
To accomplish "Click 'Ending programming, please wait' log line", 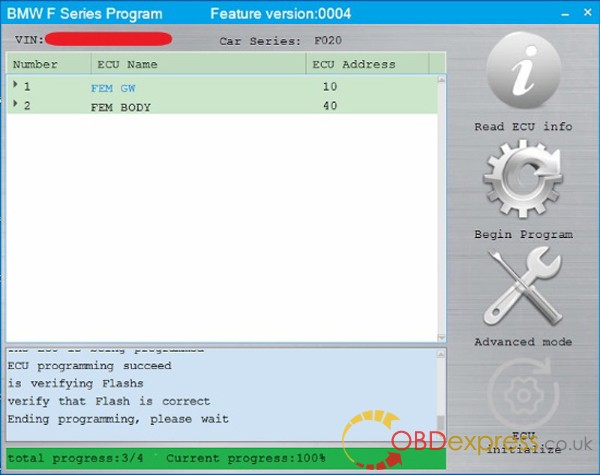I will 118,419.
